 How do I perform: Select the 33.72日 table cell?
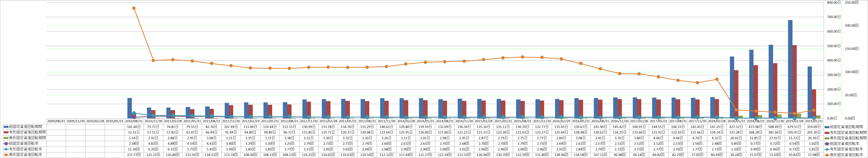coord(795,138)
